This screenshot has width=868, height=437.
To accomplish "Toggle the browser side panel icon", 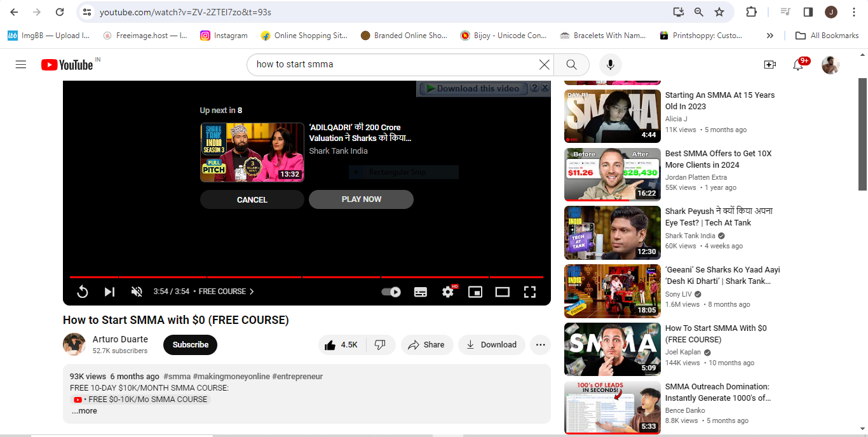I will [808, 12].
